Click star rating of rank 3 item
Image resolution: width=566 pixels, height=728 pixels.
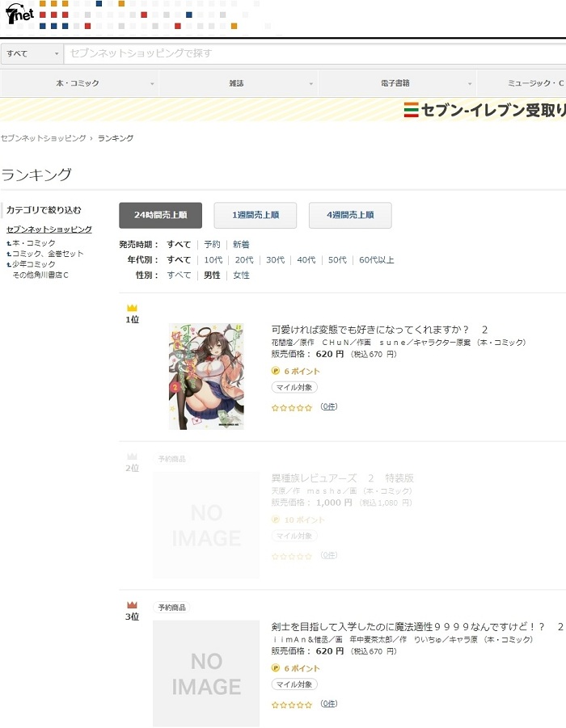(292, 705)
